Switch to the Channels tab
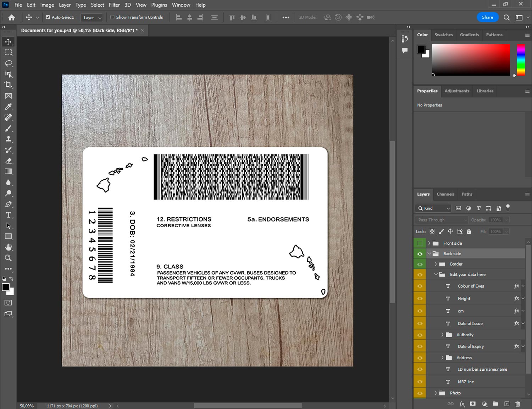532x409 pixels. (445, 194)
